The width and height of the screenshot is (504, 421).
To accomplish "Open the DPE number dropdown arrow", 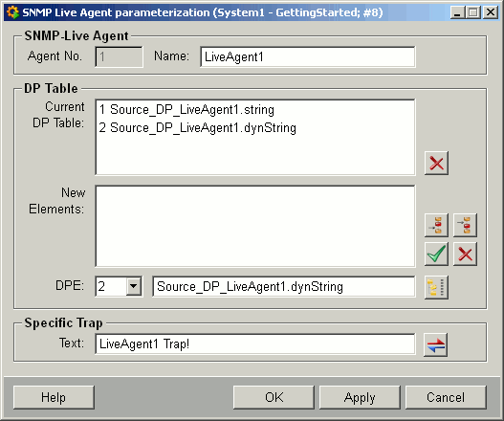I will pyautogui.click(x=133, y=286).
